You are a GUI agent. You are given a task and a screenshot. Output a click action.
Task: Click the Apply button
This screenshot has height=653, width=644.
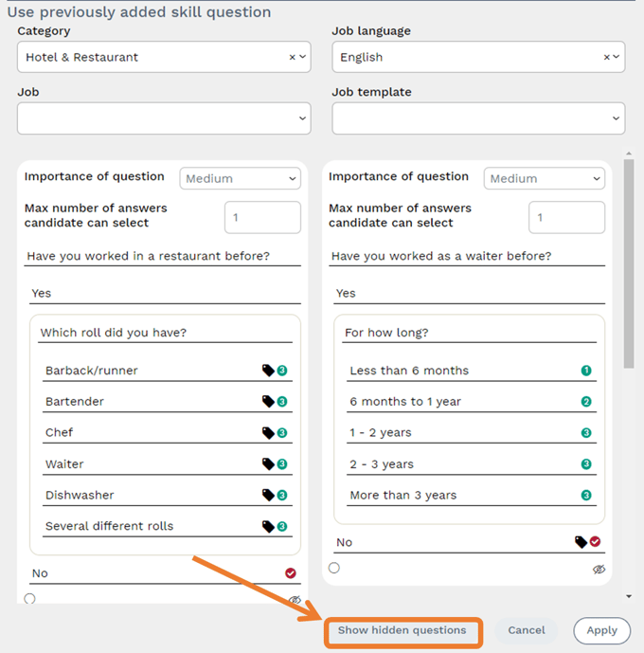pyautogui.click(x=601, y=630)
